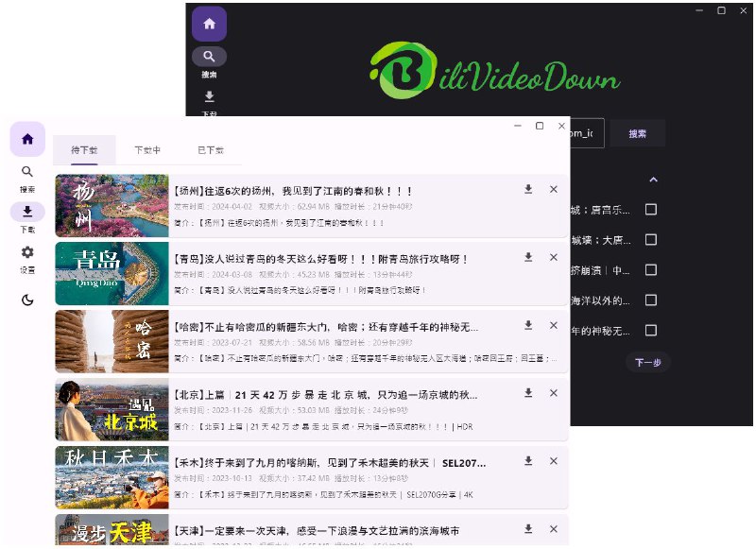The image size is (756, 549).
Task: Open the 已下载 (Downloaded) tab
Action: [212, 150]
